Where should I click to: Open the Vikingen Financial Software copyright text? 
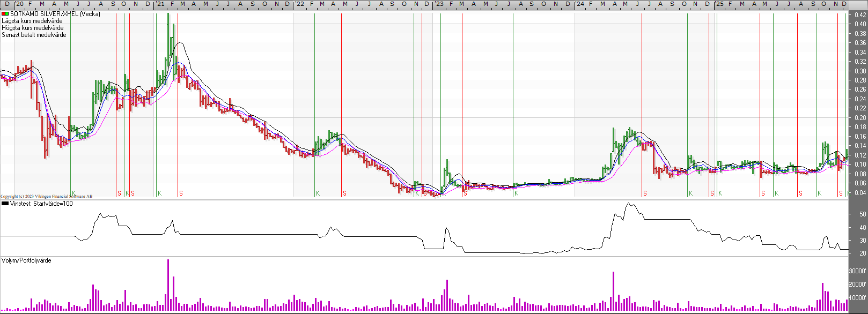[46, 197]
